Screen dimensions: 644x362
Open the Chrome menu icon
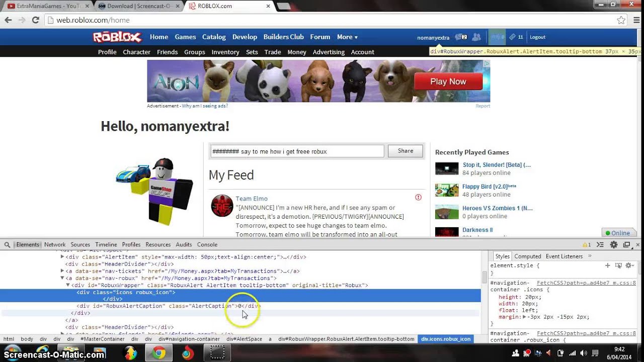tap(635, 20)
